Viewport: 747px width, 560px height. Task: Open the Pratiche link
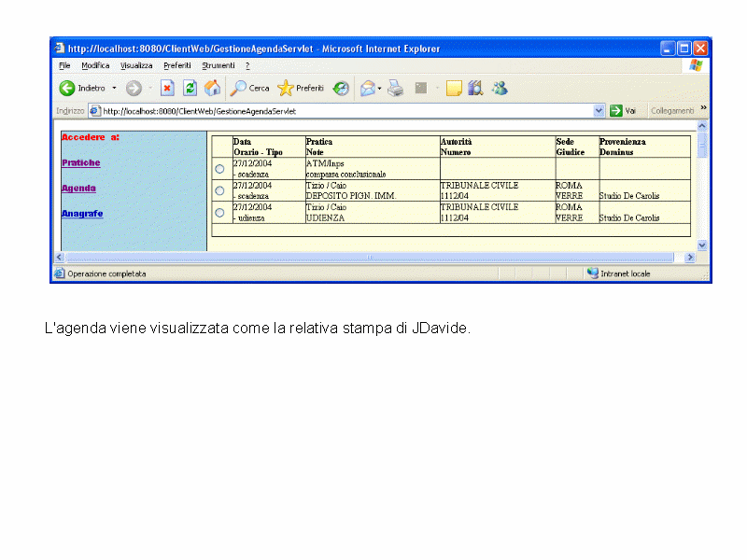pyautogui.click(x=81, y=162)
